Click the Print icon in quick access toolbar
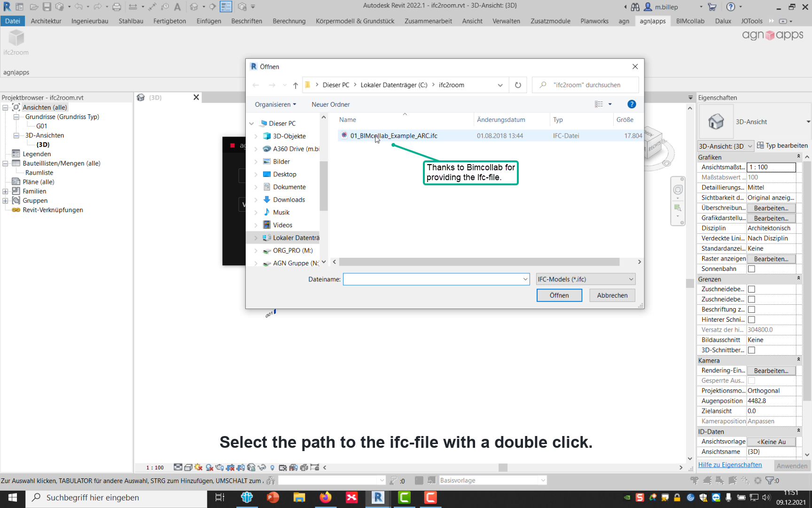The width and height of the screenshot is (812, 508). pyautogui.click(x=117, y=7)
